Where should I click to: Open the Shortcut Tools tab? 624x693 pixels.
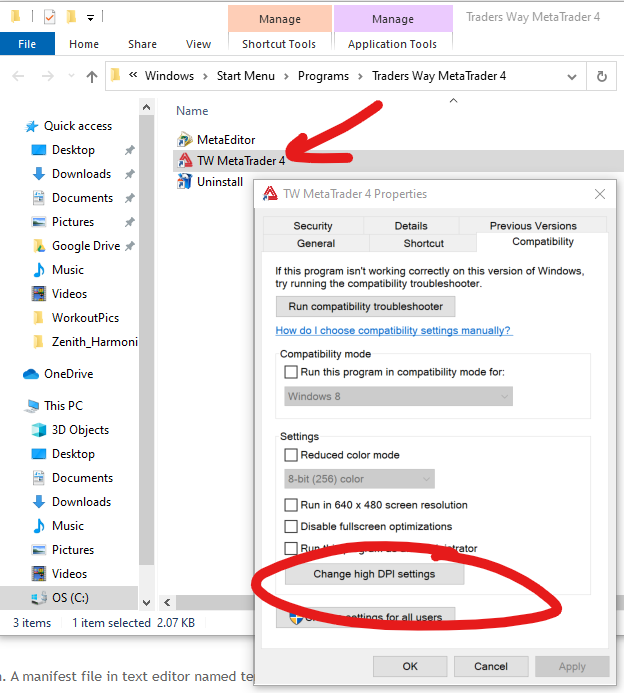click(x=279, y=44)
